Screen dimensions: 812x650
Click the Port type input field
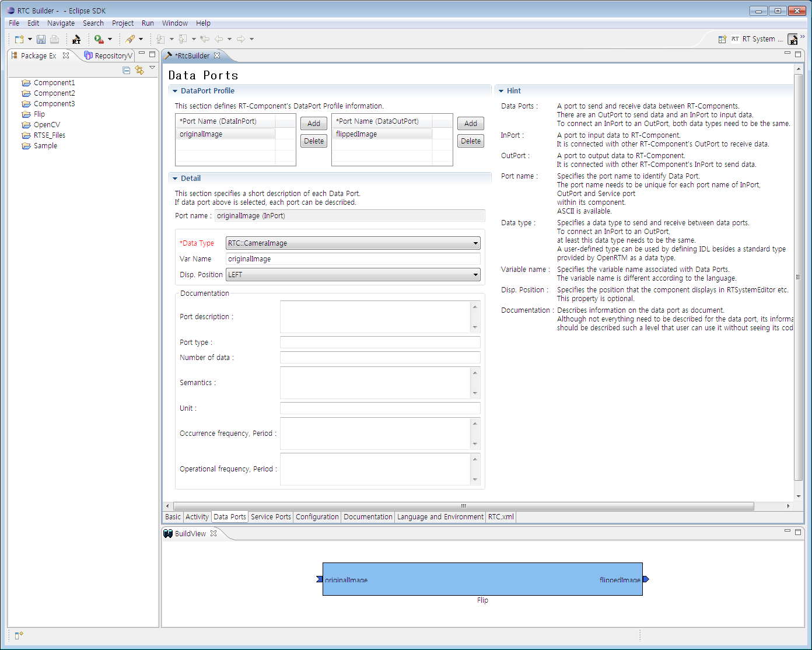tap(380, 343)
